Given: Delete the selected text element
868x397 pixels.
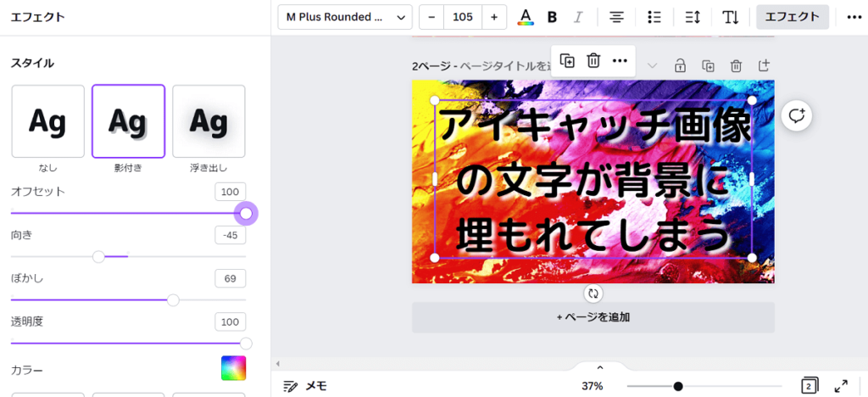Looking at the screenshot, I should point(593,60).
